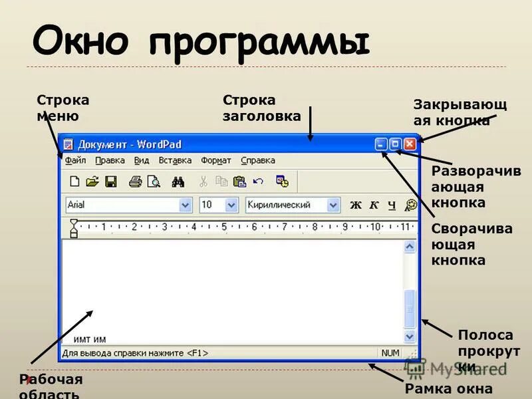532x399 pixels.
Task: Open the Справка menu
Action: (x=257, y=160)
